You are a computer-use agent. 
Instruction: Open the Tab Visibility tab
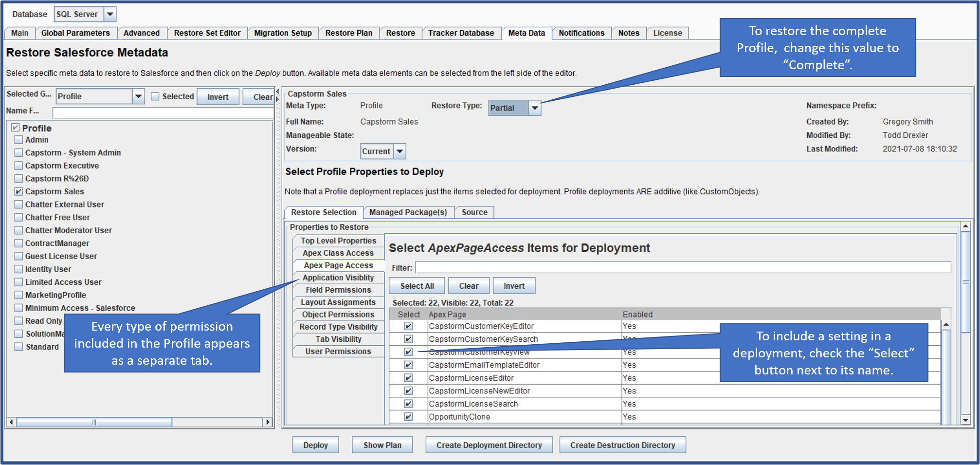point(338,339)
